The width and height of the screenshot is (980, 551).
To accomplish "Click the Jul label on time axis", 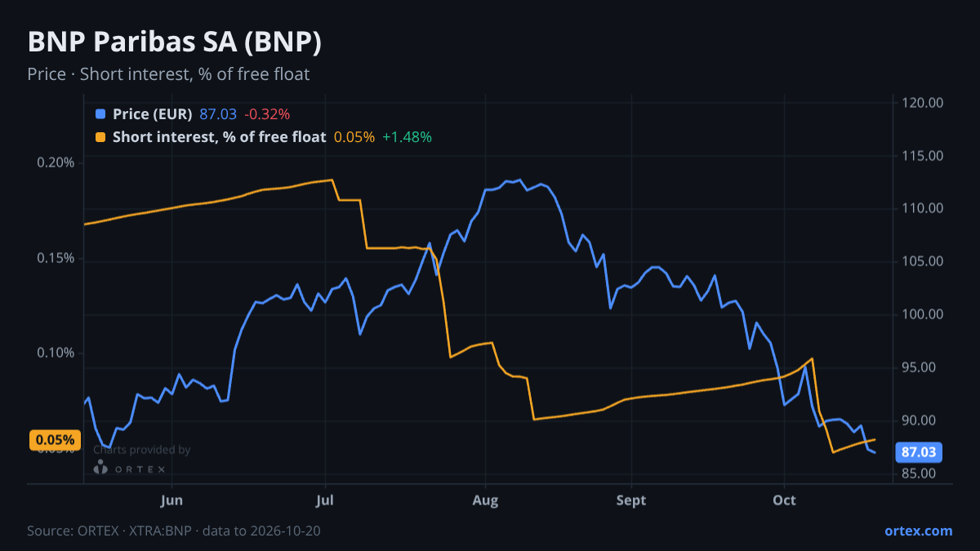I will (x=326, y=499).
